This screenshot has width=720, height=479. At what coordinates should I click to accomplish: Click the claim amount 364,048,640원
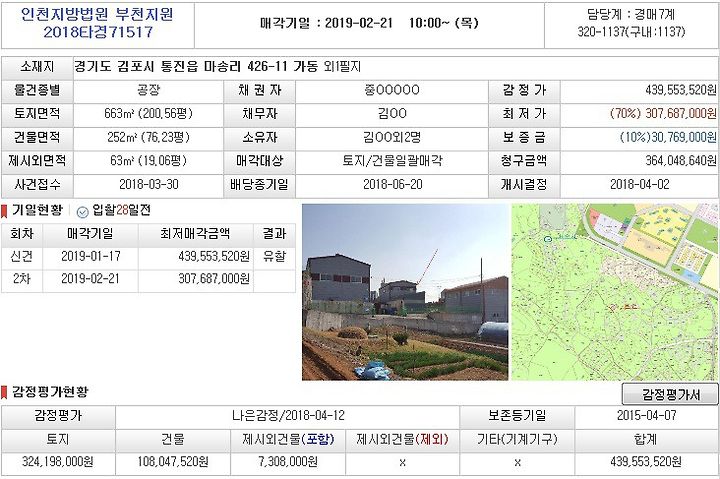681,161
